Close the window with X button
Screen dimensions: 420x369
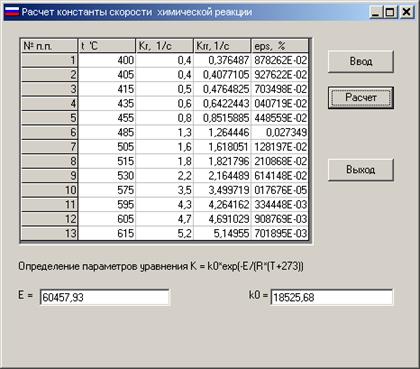coord(407,12)
